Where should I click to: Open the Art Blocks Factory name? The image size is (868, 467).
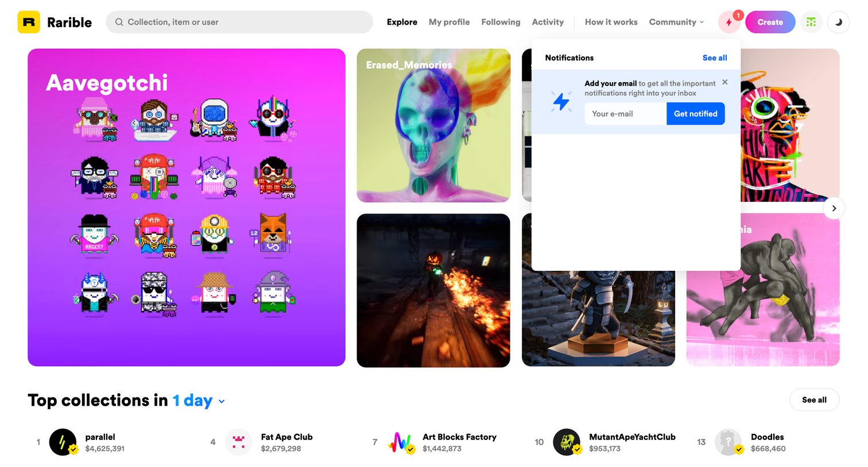click(459, 437)
